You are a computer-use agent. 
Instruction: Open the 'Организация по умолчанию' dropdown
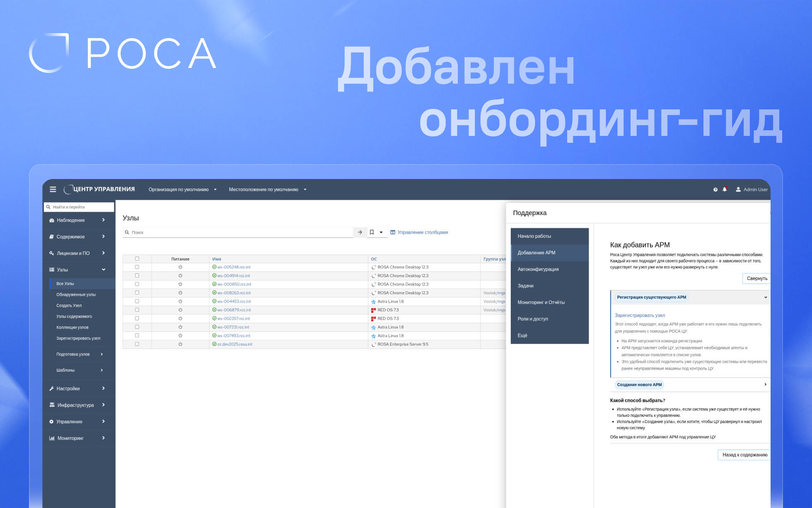coord(182,189)
